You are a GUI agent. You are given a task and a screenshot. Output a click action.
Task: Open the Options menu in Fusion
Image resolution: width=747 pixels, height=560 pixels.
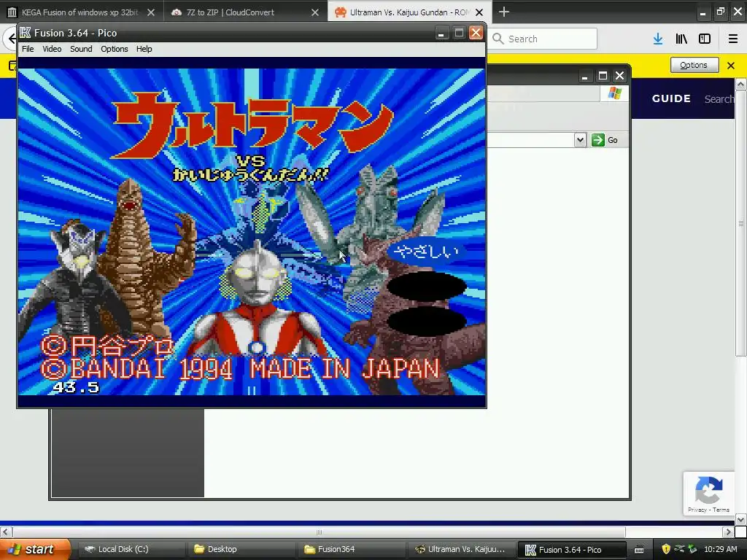(x=115, y=49)
